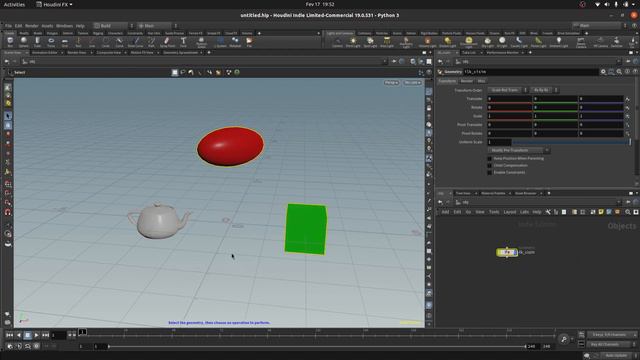640x360 pixels.
Task: Create a Box from the shelf
Action: 10,41
